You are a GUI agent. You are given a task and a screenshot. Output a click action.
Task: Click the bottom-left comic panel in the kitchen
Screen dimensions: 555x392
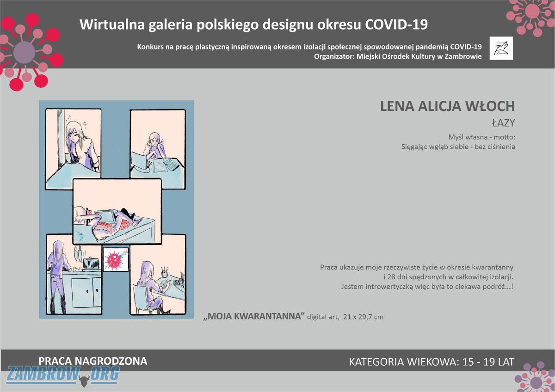(x=74, y=275)
